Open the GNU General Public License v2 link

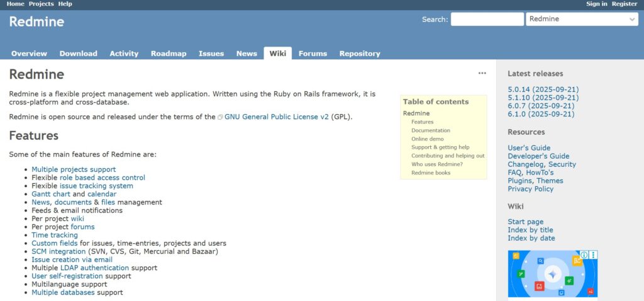277,116
